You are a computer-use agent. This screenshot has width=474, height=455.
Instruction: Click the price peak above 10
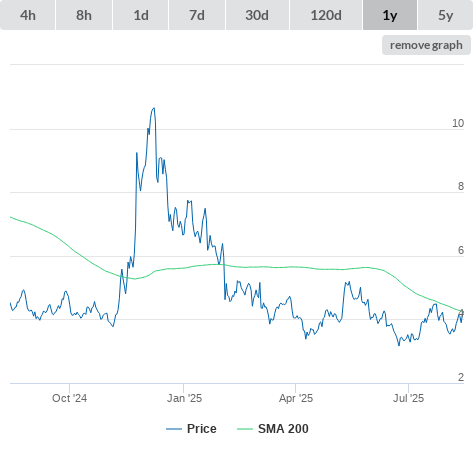point(154,108)
